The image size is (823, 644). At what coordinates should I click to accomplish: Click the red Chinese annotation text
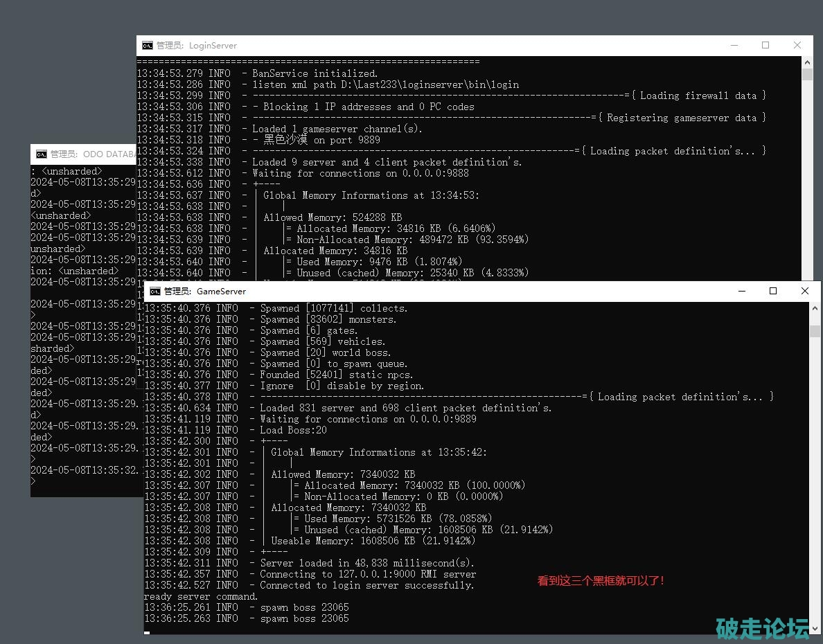click(601, 581)
